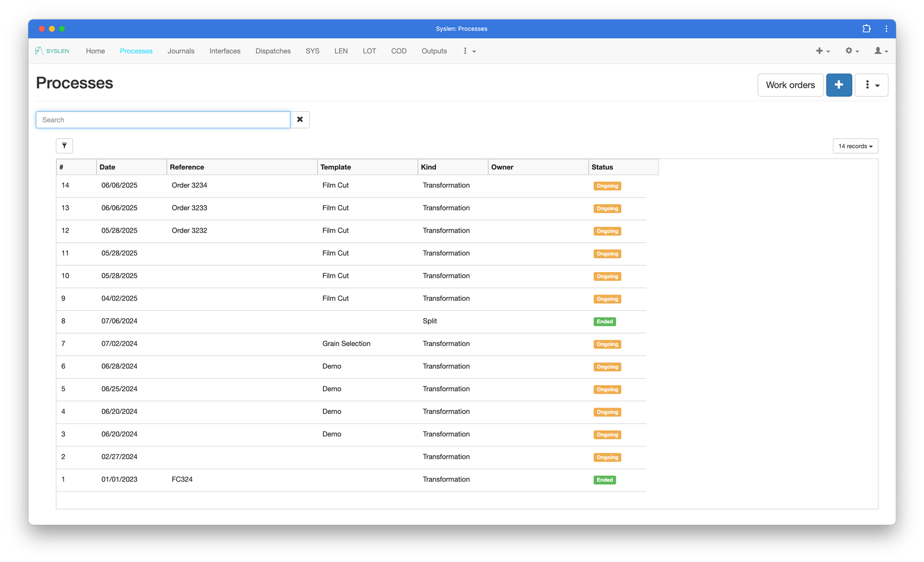
Task: Click the Syslen logo icon
Action: 39,51
